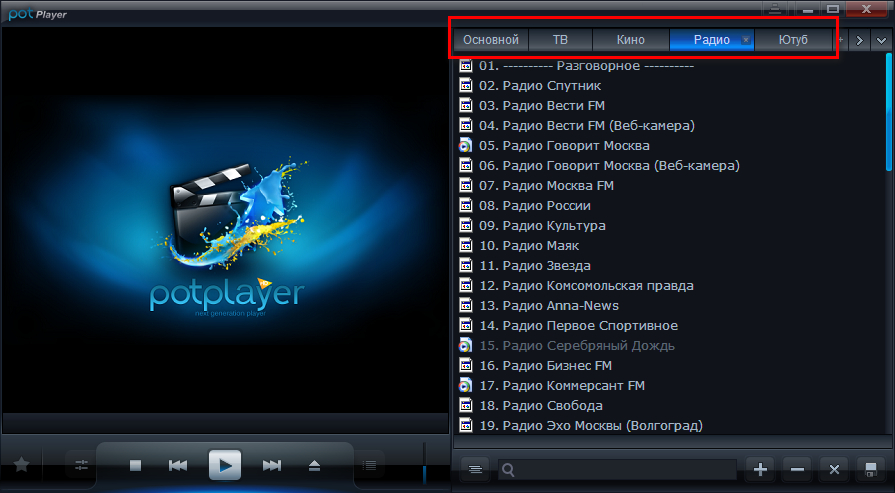Switch to the Кино tab
Screen dimensions: 895x493
point(631,40)
